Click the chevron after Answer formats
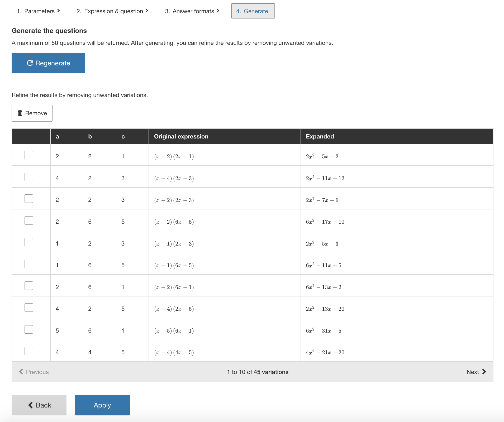The image size is (504, 422). 218,11
